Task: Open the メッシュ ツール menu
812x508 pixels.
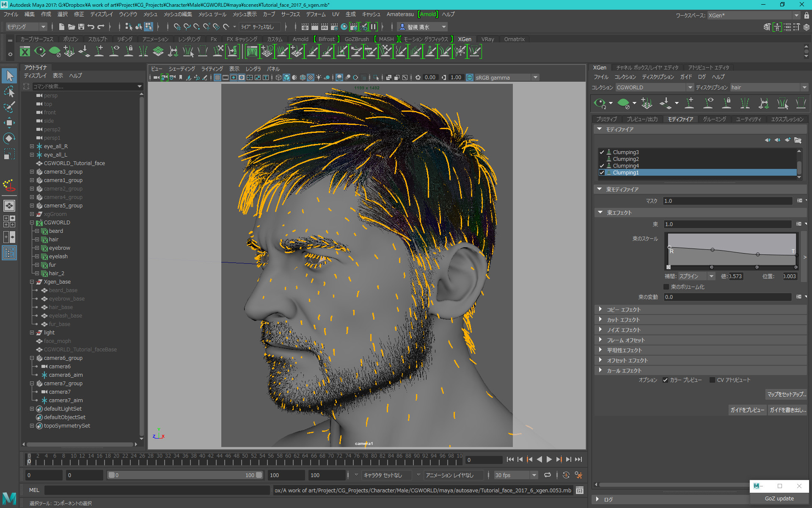Action: pos(212,14)
